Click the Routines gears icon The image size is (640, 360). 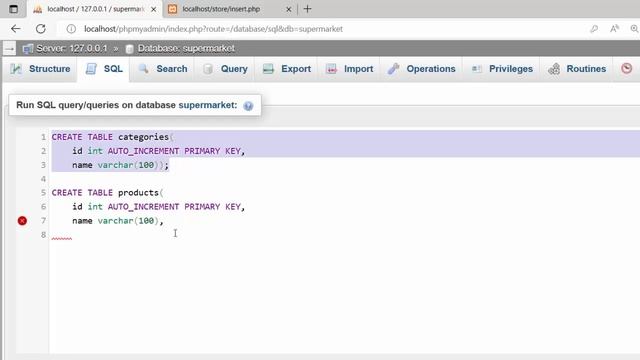coord(554,69)
